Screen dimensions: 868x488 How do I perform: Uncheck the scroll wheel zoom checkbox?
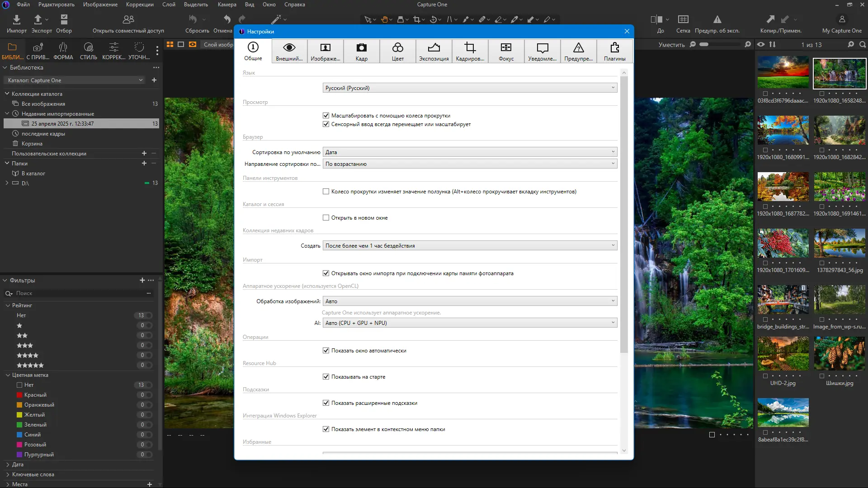[326, 116]
